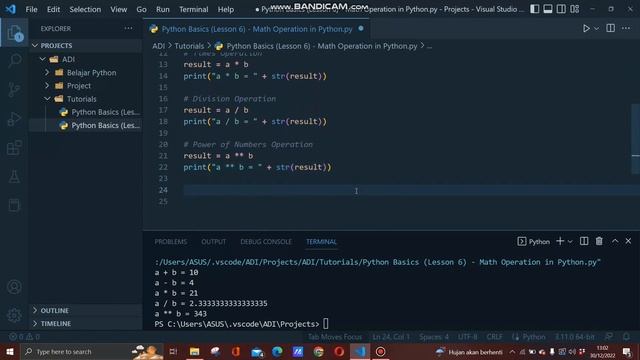Split the terminal panel
The height and width of the screenshot is (360, 640).
(584, 241)
